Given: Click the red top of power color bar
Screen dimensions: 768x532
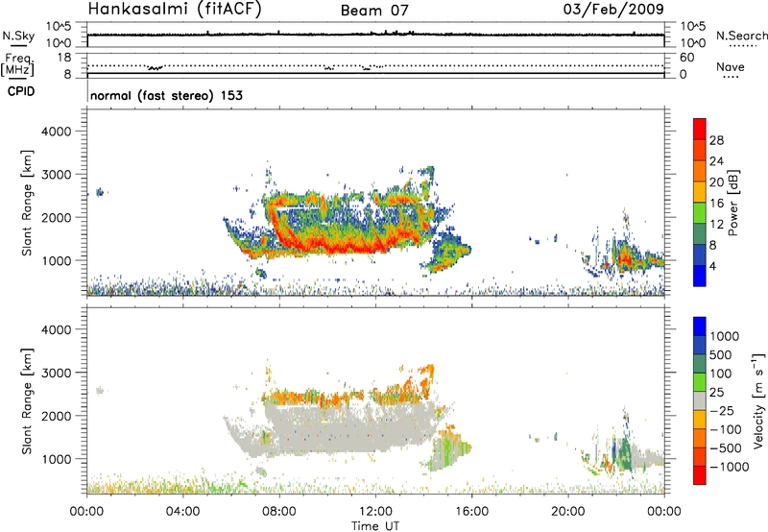Looking at the screenshot, I should click(x=700, y=127).
